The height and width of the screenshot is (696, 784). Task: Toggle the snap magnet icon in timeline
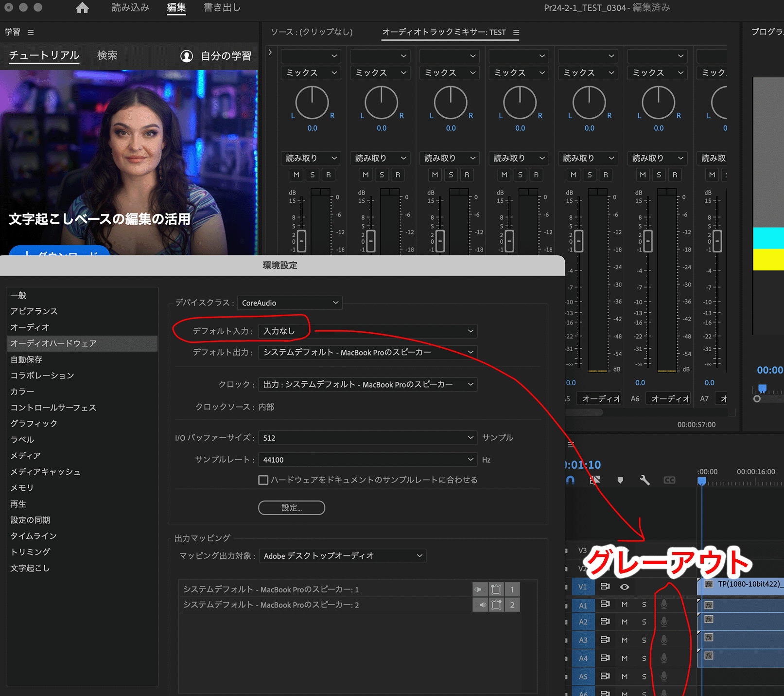pos(570,480)
